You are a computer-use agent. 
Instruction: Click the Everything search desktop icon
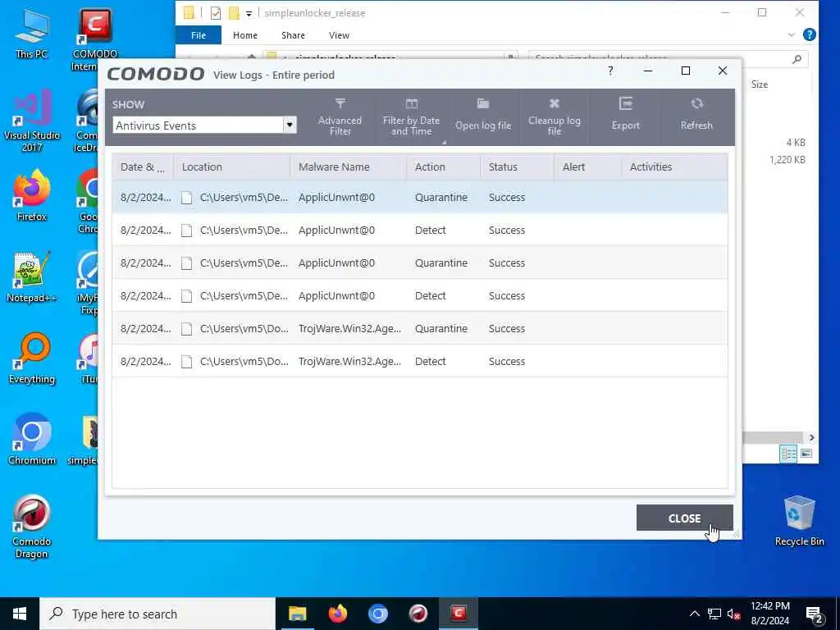(32, 359)
